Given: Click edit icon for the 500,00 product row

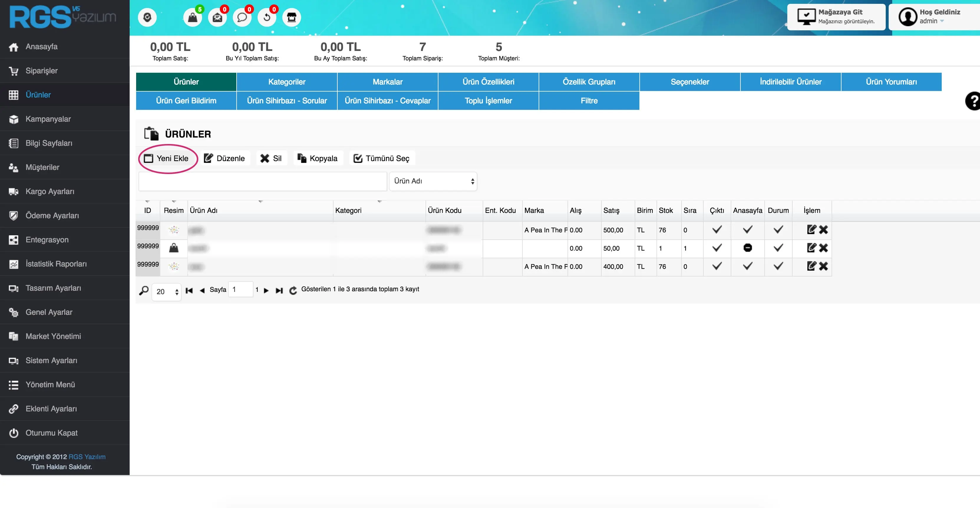Looking at the screenshot, I should tap(811, 230).
